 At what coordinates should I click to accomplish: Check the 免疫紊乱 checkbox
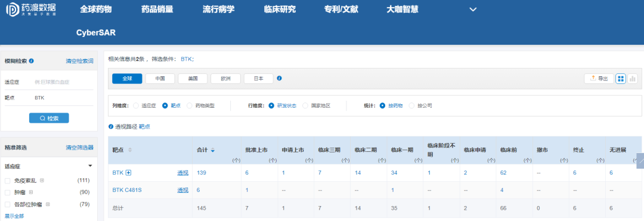click(x=7, y=180)
